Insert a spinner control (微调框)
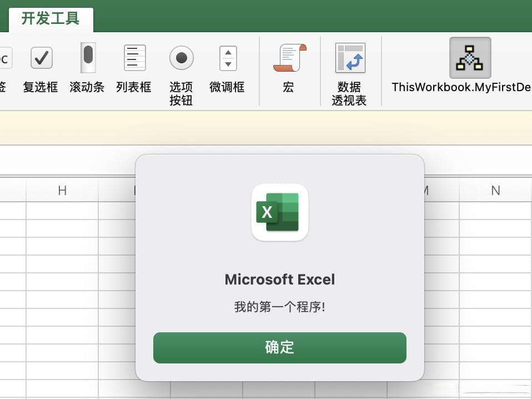This screenshot has width=532, height=399. pyautogui.click(x=227, y=69)
